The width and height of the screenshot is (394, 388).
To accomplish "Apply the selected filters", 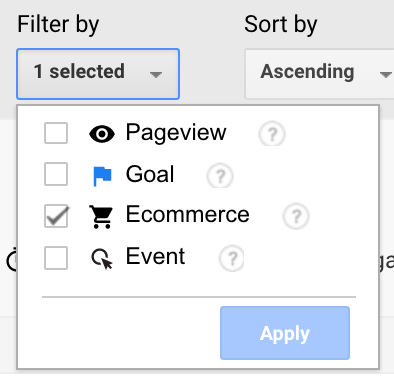I will point(285,333).
